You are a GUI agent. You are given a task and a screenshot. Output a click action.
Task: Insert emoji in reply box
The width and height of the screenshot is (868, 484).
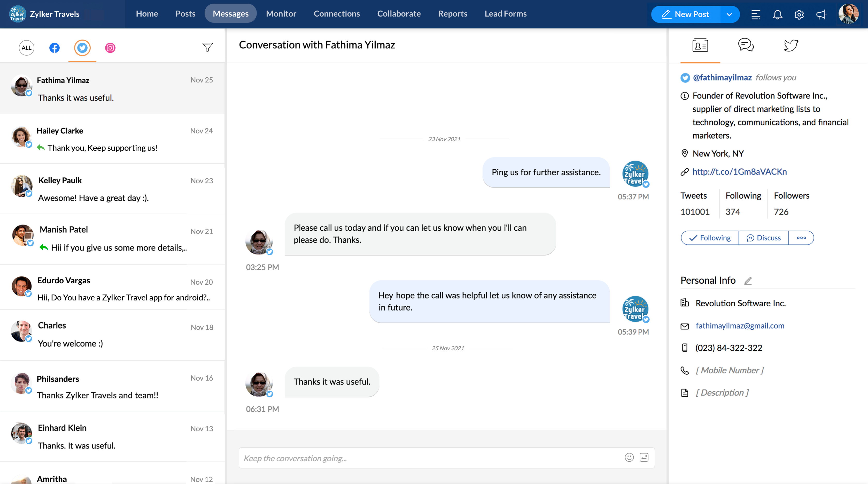click(x=629, y=457)
